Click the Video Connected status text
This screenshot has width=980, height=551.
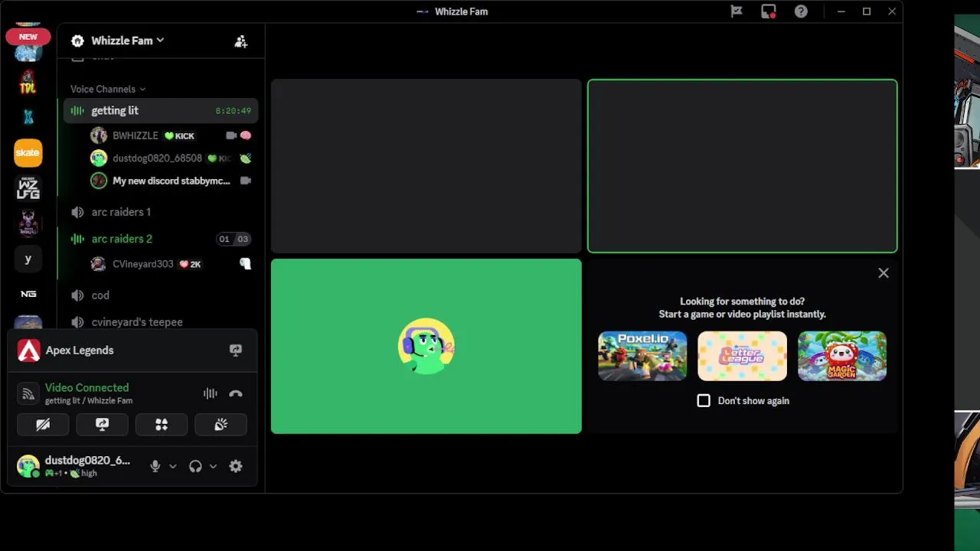[87, 388]
